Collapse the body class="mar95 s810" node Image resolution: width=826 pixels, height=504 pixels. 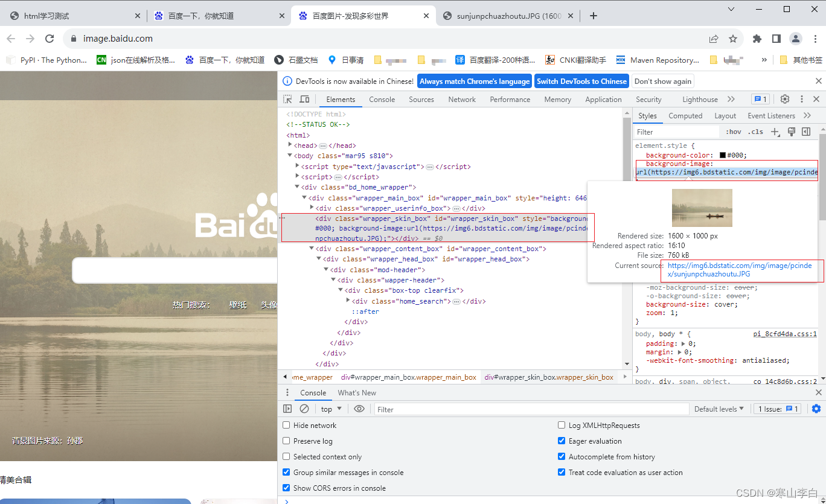point(290,156)
